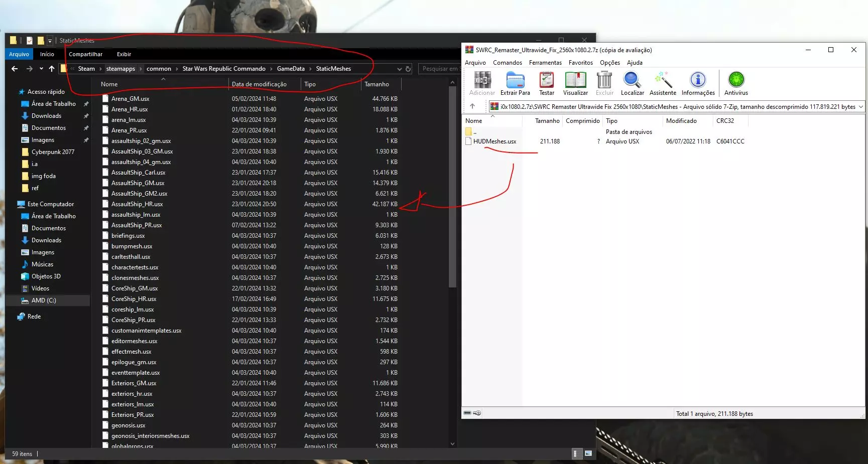Expand the Explorer address bar history dropdown
Viewport: 868px width, 464px height.
pos(400,69)
